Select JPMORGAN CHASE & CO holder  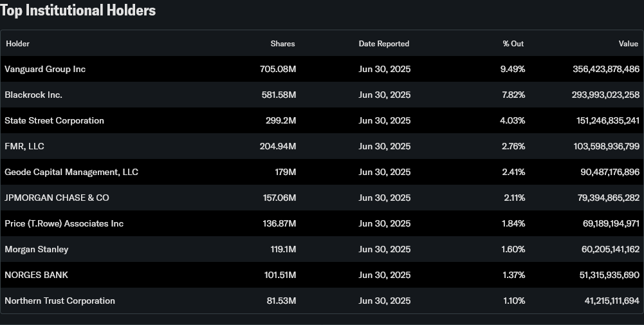click(57, 198)
